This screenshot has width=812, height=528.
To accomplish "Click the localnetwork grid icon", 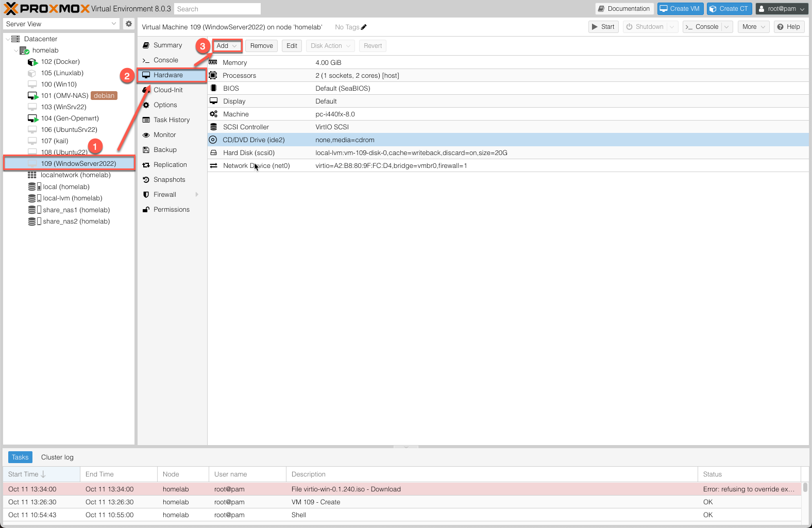I will click(x=32, y=175).
